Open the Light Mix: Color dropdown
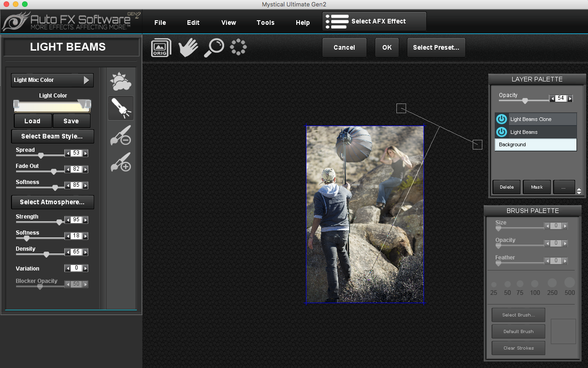The height and width of the screenshot is (368, 588). pyautogui.click(x=52, y=80)
